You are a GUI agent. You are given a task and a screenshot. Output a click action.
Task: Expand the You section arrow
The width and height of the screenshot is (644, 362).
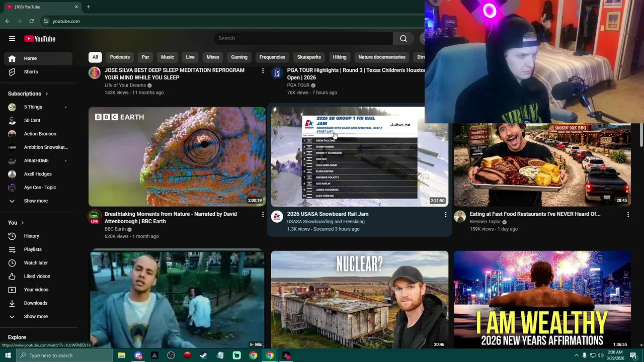click(22, 223)
